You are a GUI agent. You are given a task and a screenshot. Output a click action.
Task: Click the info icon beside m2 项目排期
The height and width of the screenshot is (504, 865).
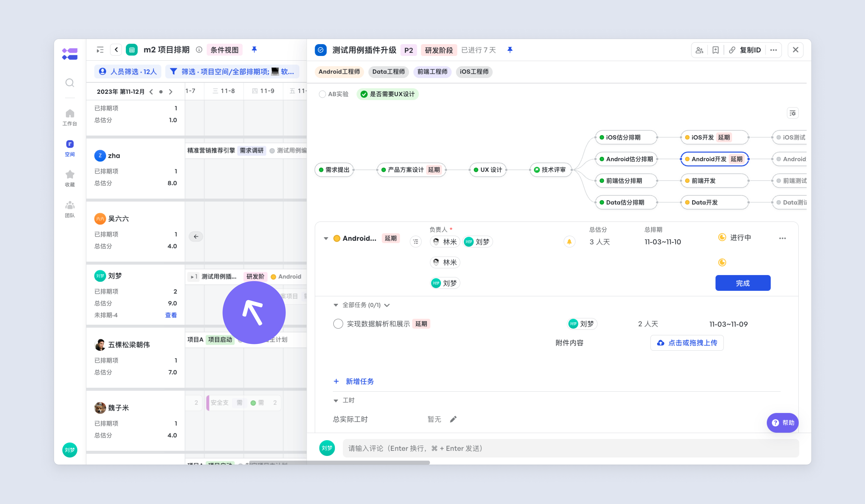point(199,50)
